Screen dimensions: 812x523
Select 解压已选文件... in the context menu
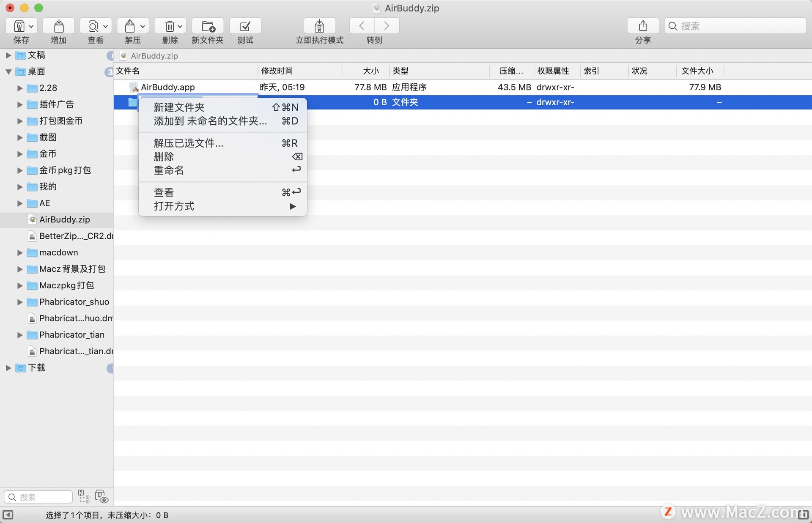point(188,143)
